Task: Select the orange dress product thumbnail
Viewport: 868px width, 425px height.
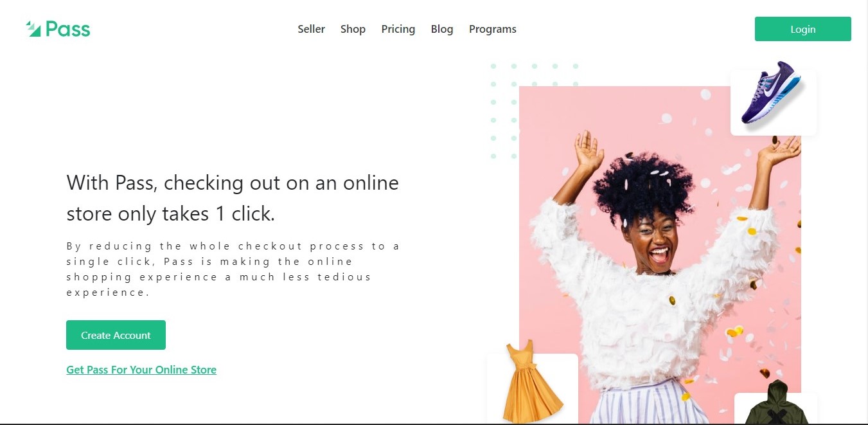Action: click(533, 388)
